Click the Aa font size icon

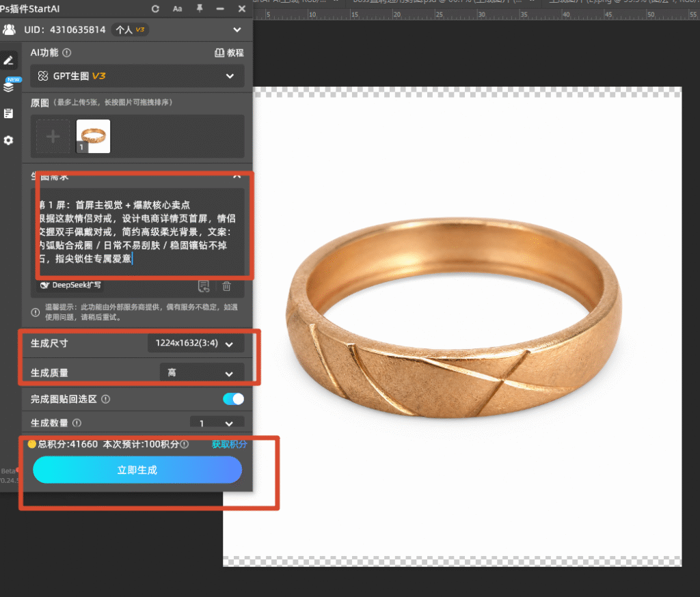[177, 9]
